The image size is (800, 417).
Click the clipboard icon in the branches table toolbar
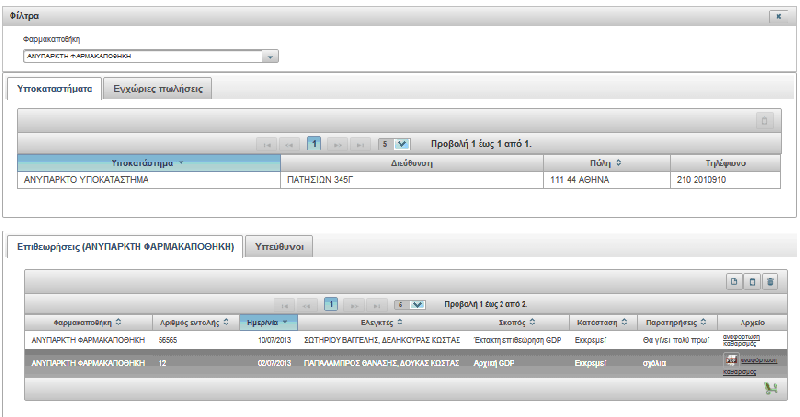click(764, 121)
